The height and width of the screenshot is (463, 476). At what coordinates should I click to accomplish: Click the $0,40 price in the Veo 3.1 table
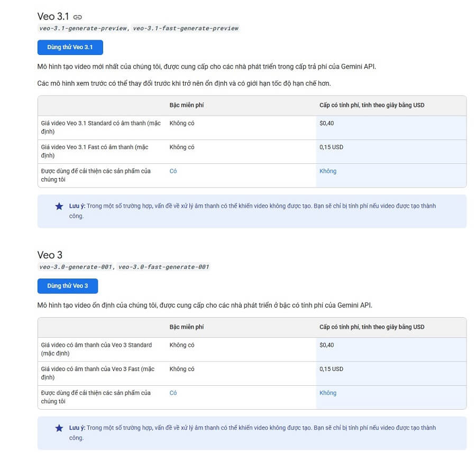pos(327,123)
